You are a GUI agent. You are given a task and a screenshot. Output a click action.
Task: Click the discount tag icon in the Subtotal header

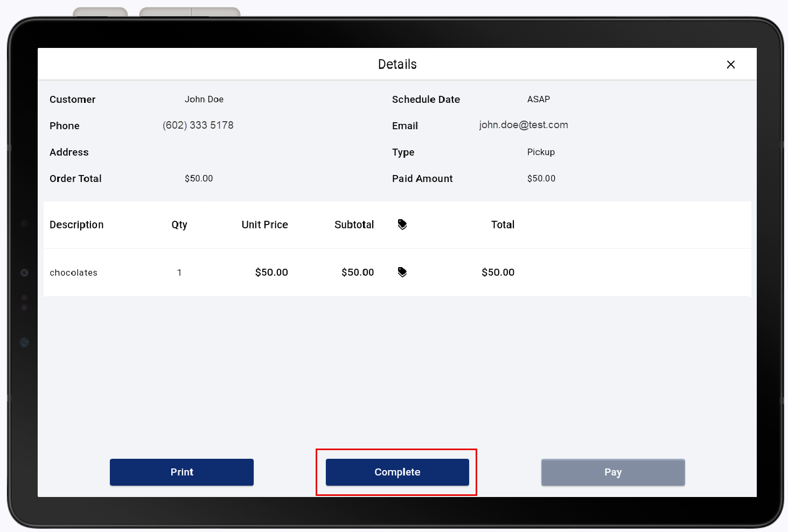(x=402, y=224)
